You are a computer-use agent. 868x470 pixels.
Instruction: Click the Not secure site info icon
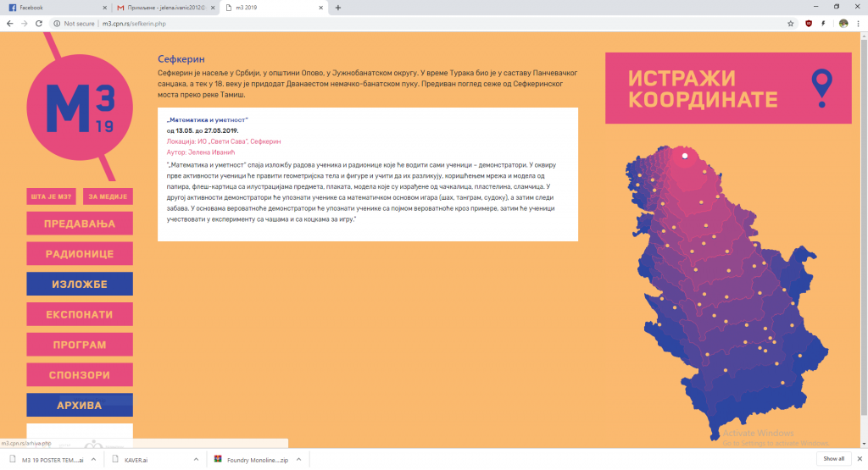click(x=57, y=24)
